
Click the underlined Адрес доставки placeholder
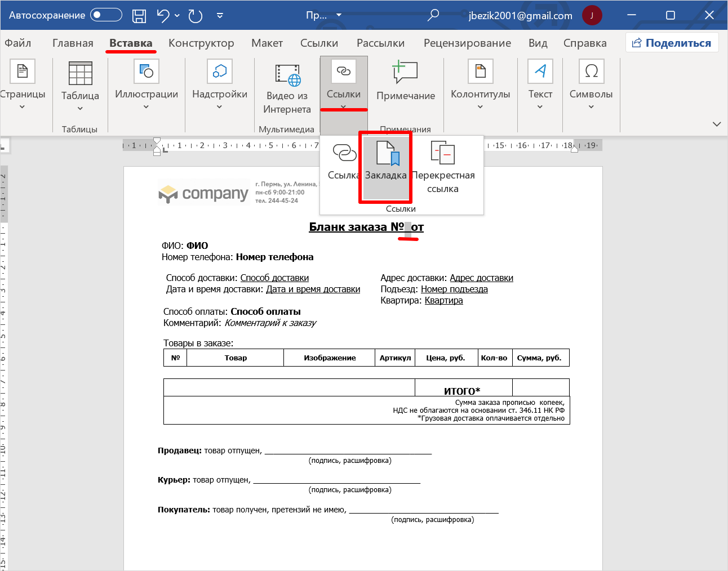coord(481,278)
